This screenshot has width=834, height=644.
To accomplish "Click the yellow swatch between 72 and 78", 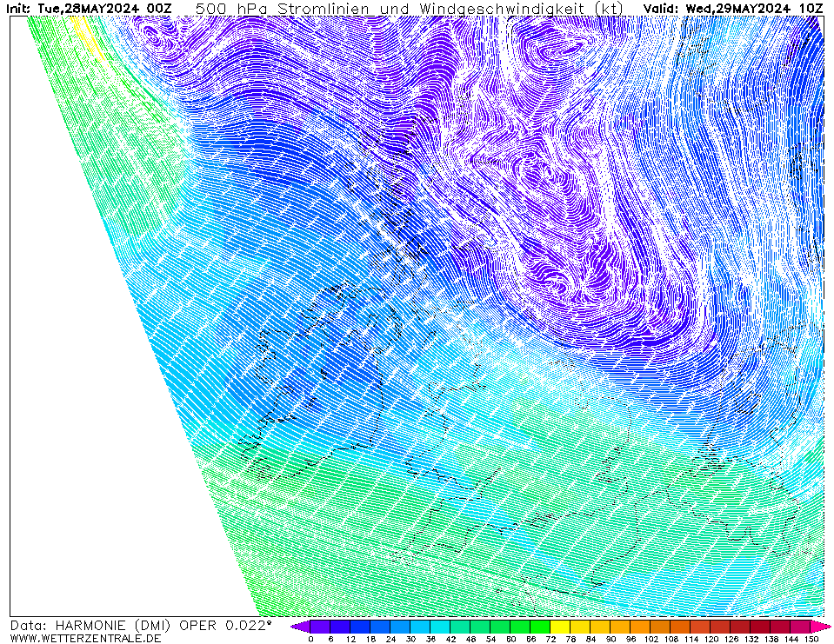I will (x=561, y=627).
